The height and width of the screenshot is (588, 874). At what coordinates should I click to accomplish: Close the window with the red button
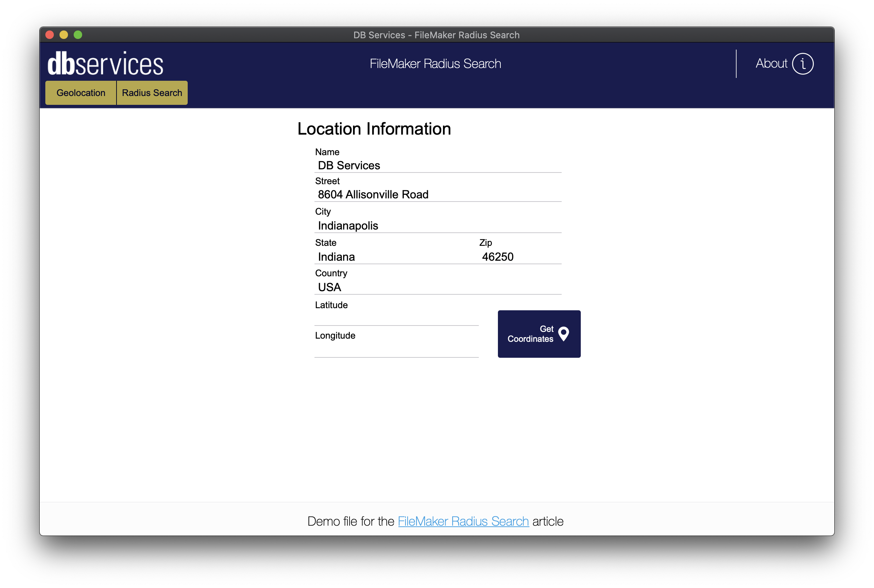pos(50,35)
